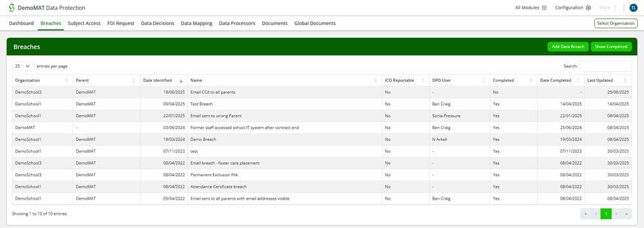Click the Search input field
This screenshot has width=644, height=228.
(x=606, y=66)
